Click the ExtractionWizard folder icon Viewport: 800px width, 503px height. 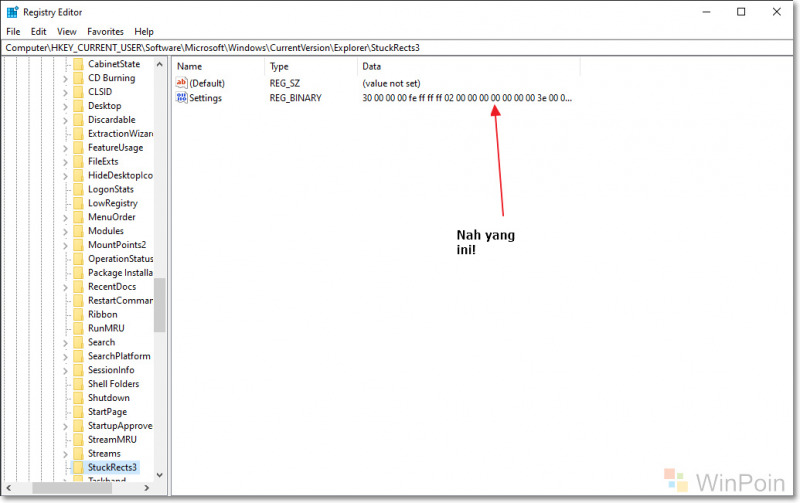(78, 134)
